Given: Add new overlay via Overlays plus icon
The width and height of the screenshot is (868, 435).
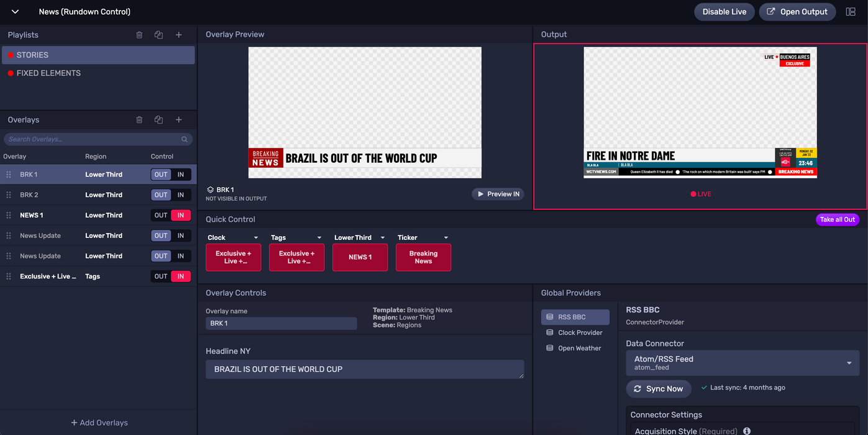Looking at the screenshot, I should pyautogui.click(x=179, y=120).
